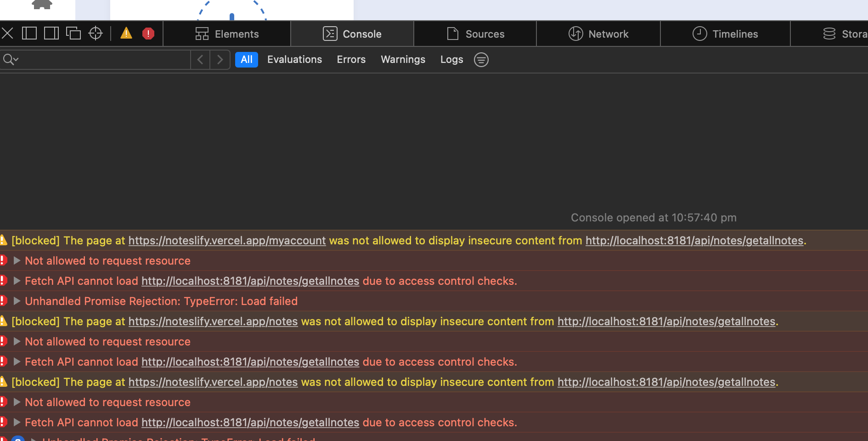Filter console to Logs only
Viewport: 868px width, 441px height.
pyautogui.click(x=451, y=60)
